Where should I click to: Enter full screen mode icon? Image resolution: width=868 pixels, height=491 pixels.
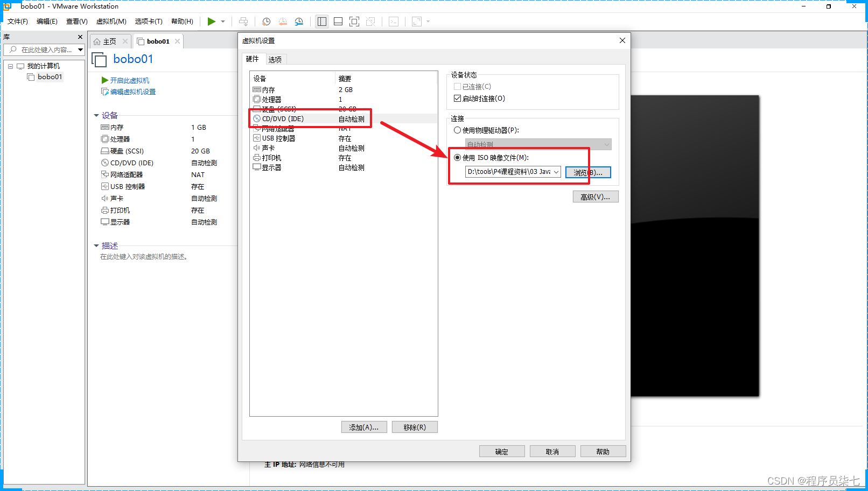[x=354, y=22]
